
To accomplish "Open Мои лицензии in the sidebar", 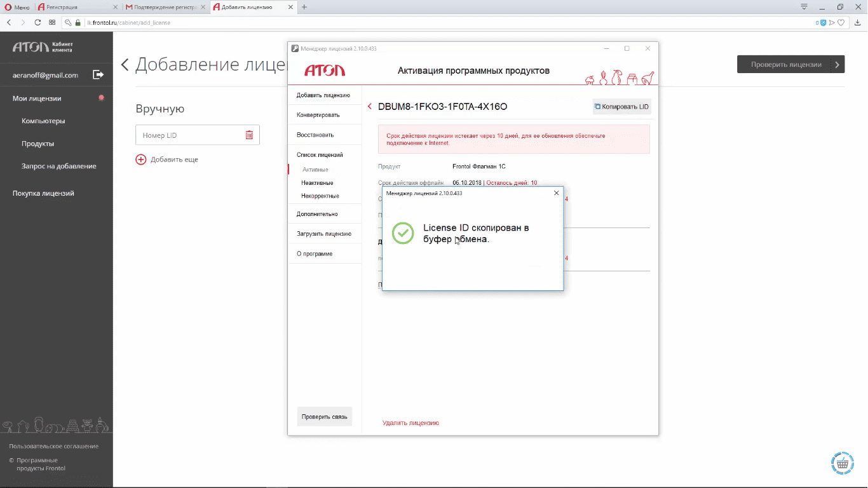I will tap(37, 98).
